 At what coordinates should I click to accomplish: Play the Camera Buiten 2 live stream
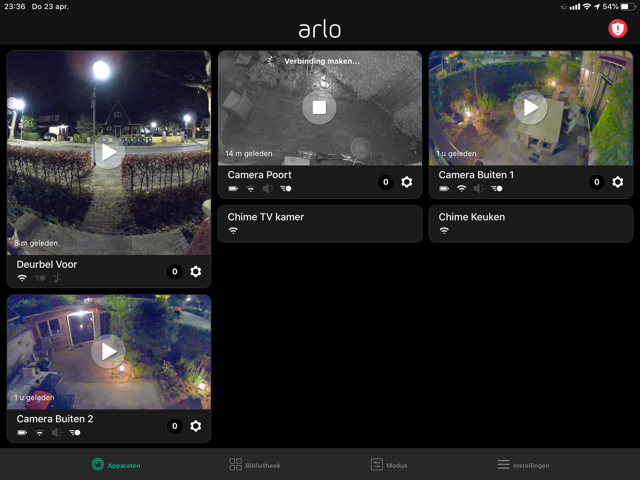coord(109,351)
